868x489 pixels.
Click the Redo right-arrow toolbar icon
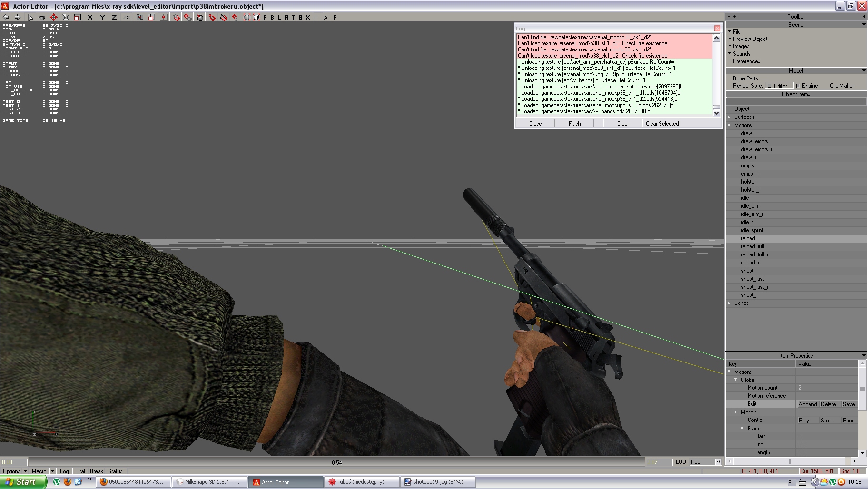pos(18,17)
